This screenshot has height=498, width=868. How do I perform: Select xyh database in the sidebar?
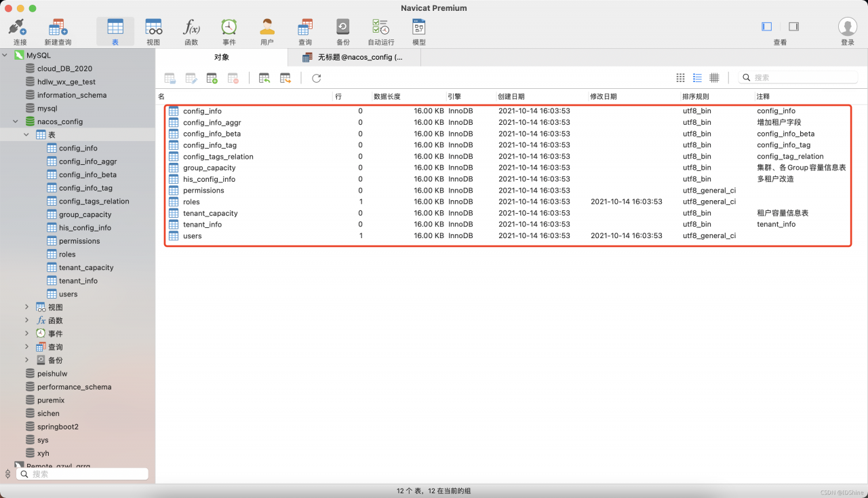[x=43, y=453]
